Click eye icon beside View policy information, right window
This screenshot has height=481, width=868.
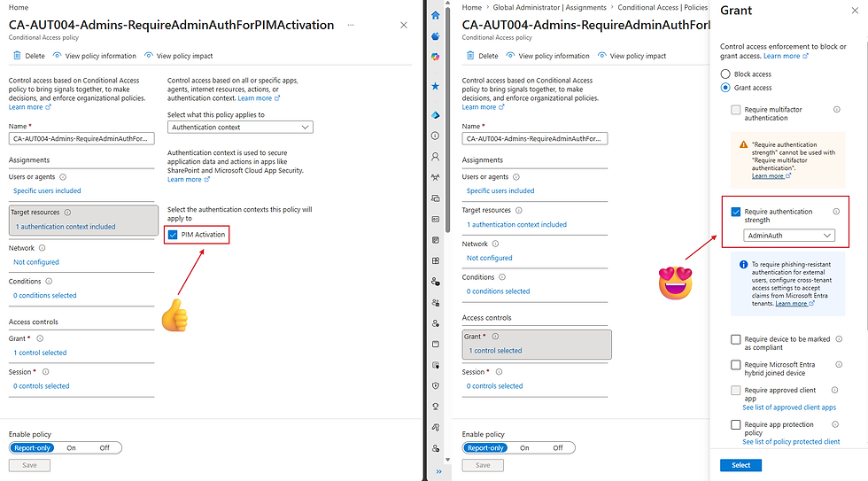510,55
